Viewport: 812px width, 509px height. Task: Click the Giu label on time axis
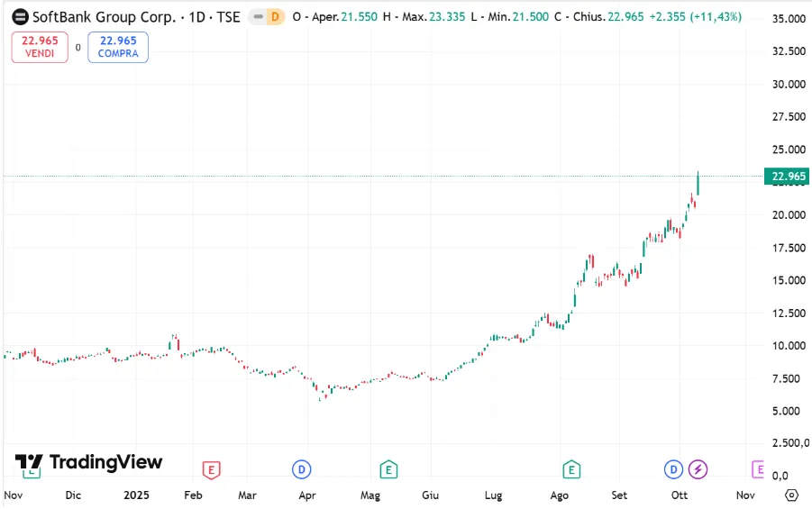click(x=431, y=495)
